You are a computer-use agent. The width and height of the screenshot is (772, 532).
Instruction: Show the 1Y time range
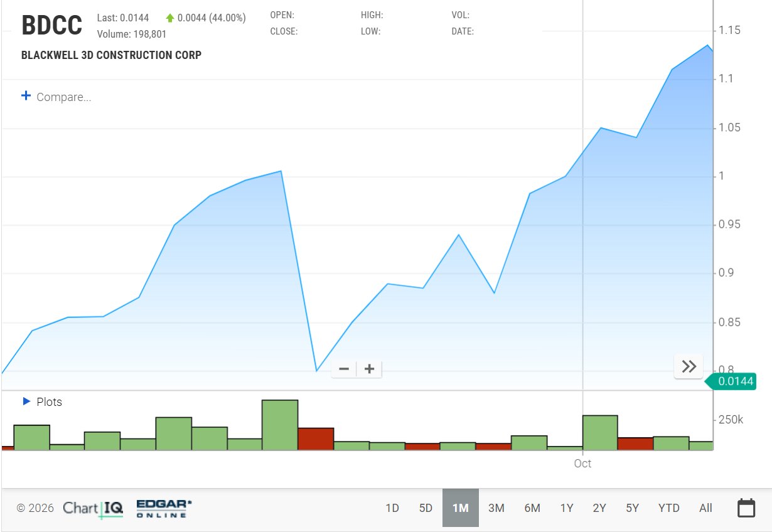tap(567, 508)
